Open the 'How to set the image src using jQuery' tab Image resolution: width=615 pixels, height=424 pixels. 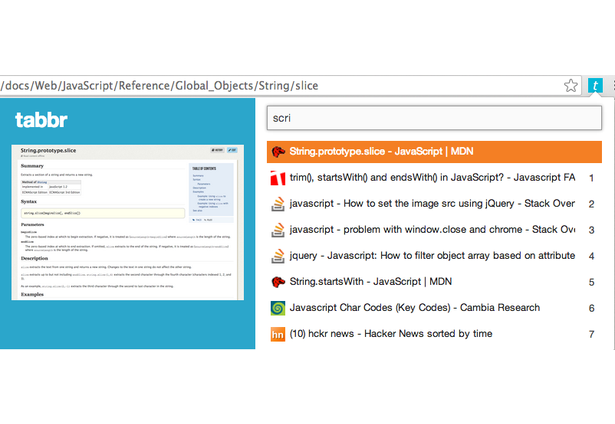434,204
